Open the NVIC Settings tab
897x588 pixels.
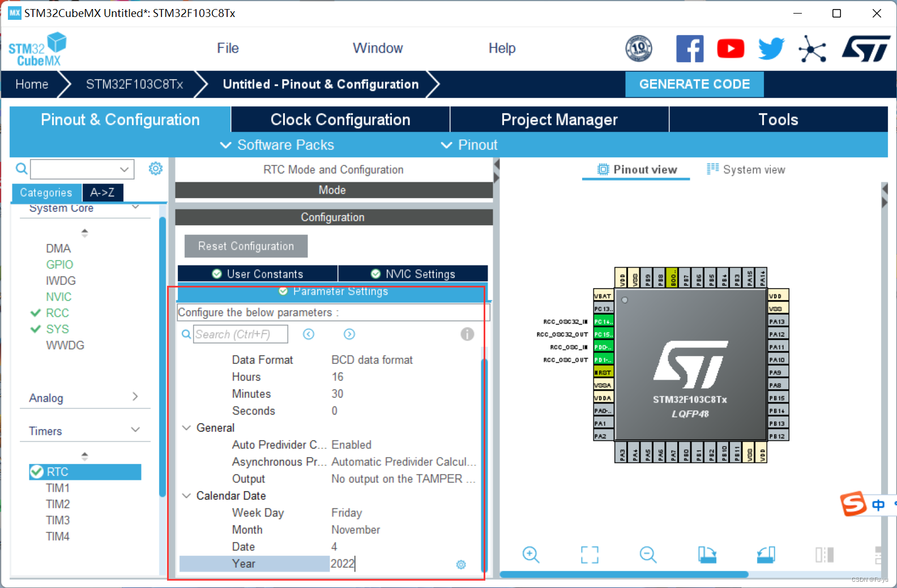click(x=413, y=274)
